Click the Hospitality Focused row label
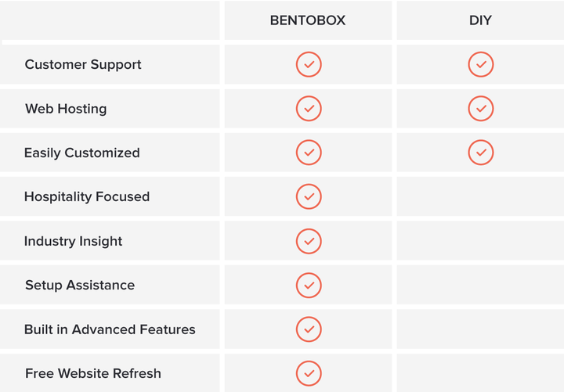 87,197
